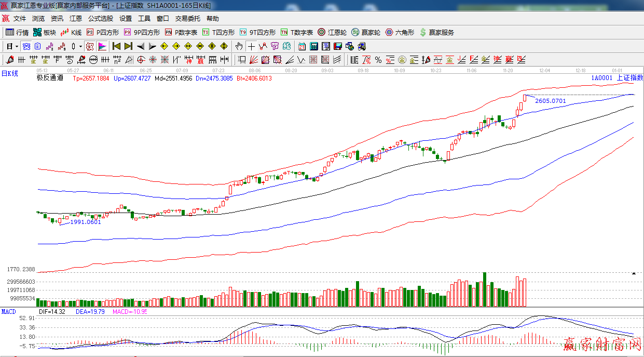Click the 极反通道 indicator name
The width and height of the screenshot is (644, 357).
pyautogui.click(x=50, y=78)
